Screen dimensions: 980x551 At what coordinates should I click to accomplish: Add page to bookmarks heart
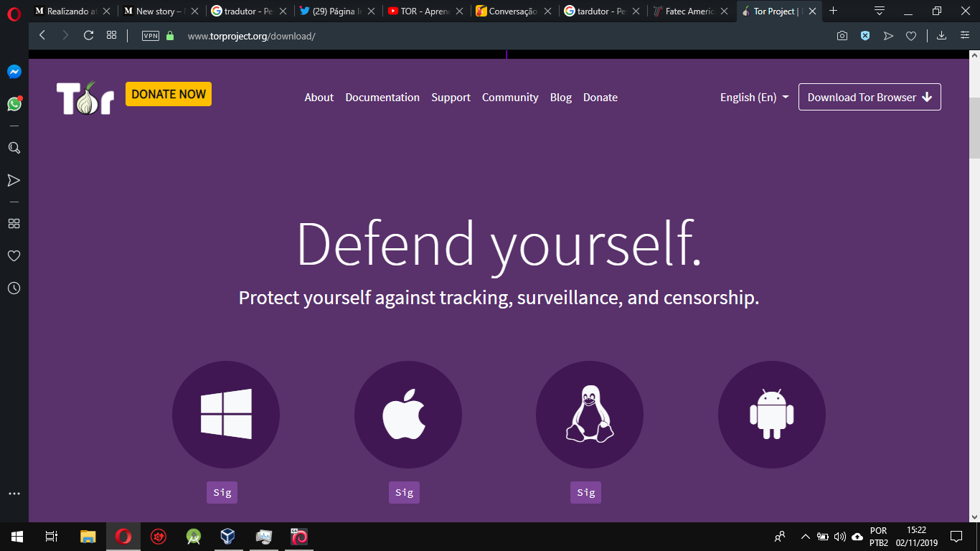click(911, 36)
